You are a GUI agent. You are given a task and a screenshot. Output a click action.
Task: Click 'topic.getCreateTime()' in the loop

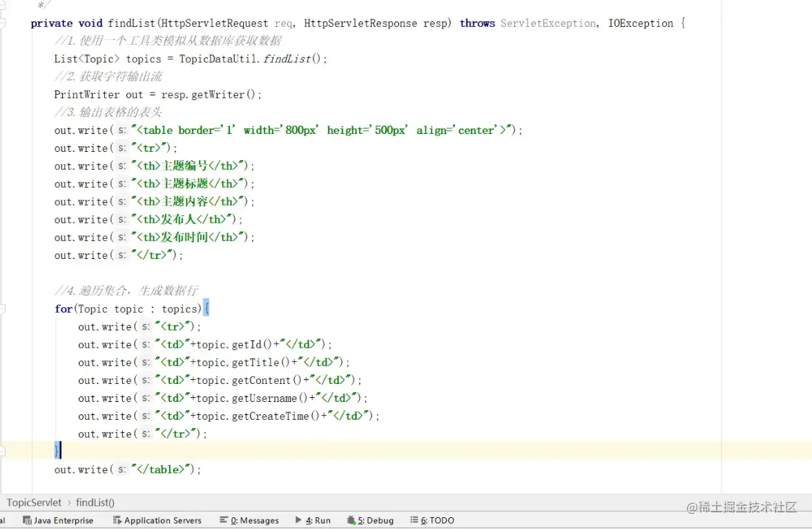pyautogui.click(x=258, y=416)
